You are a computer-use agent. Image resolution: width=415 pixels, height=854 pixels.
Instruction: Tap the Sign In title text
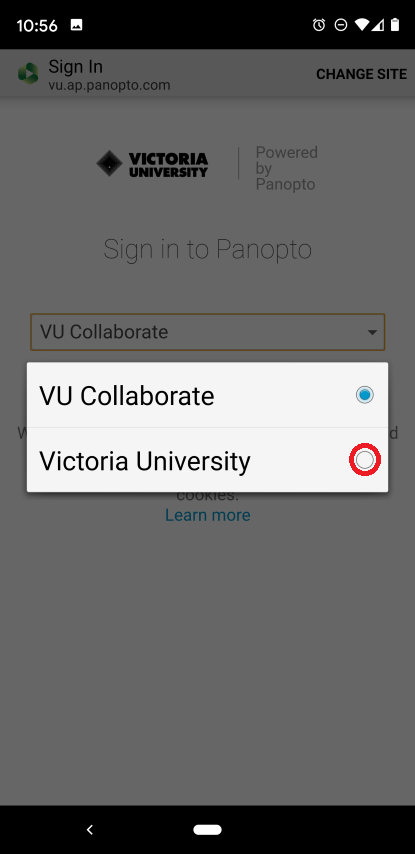point(76,67)
